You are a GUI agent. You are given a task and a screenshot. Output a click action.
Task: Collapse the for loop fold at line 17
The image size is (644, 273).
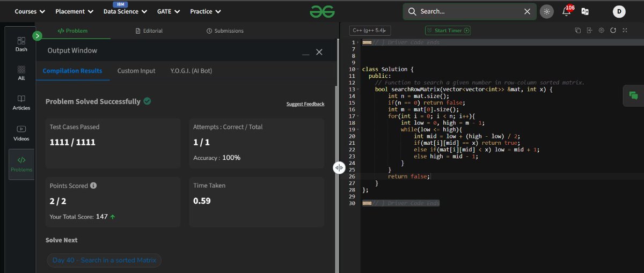pos(357,116)
